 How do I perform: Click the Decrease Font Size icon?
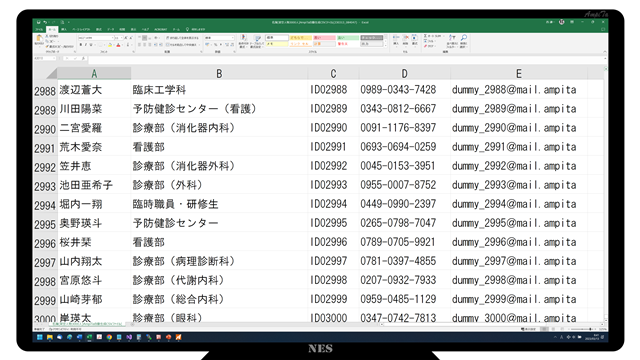point(131,38)
